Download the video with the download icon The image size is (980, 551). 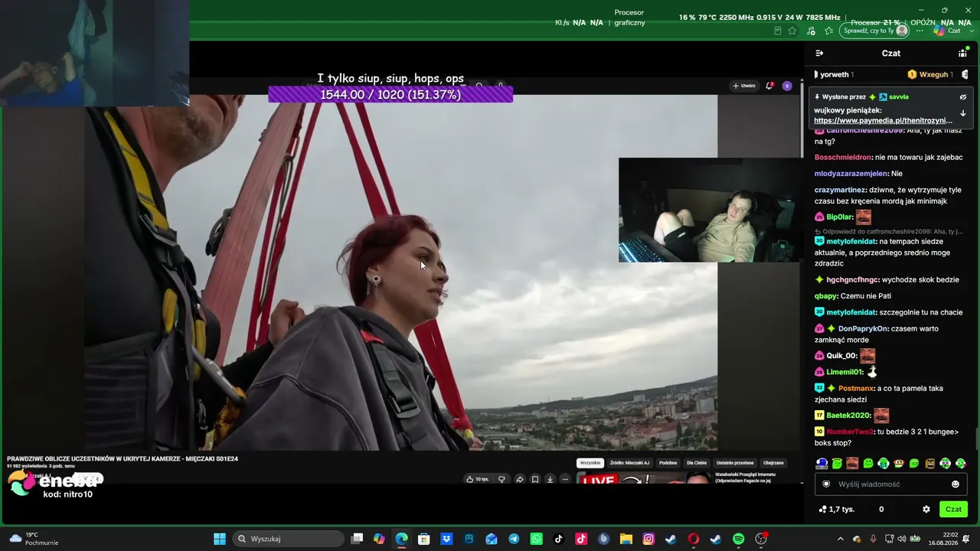pyautogui.click(x=550, y=479)
